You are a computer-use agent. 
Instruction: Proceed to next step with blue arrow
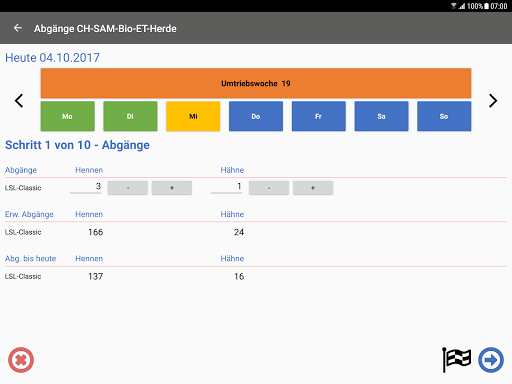[x=491, y=360]
